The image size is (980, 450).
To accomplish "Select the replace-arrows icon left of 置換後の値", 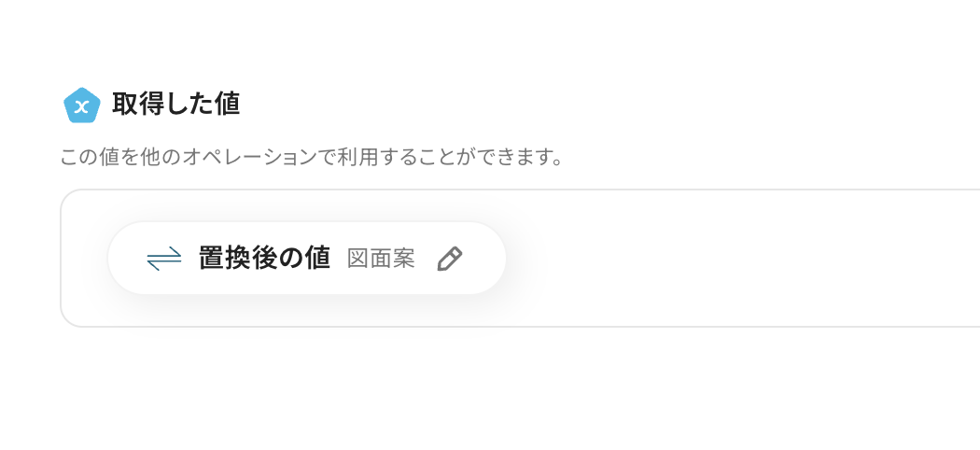I will pos(164,259).
